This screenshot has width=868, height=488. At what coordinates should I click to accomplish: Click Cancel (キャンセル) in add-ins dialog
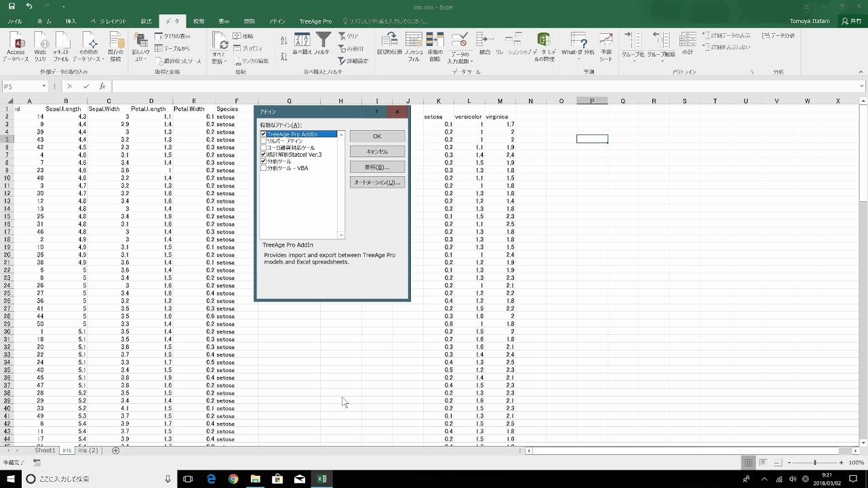click(x=377, y=151)
